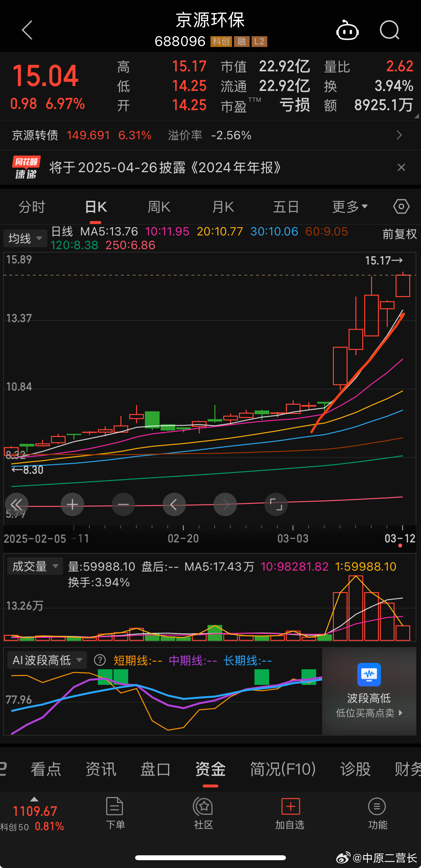421x868 pixels.
Task: Switch to 周K tab
Action: [x=159, y=206]
